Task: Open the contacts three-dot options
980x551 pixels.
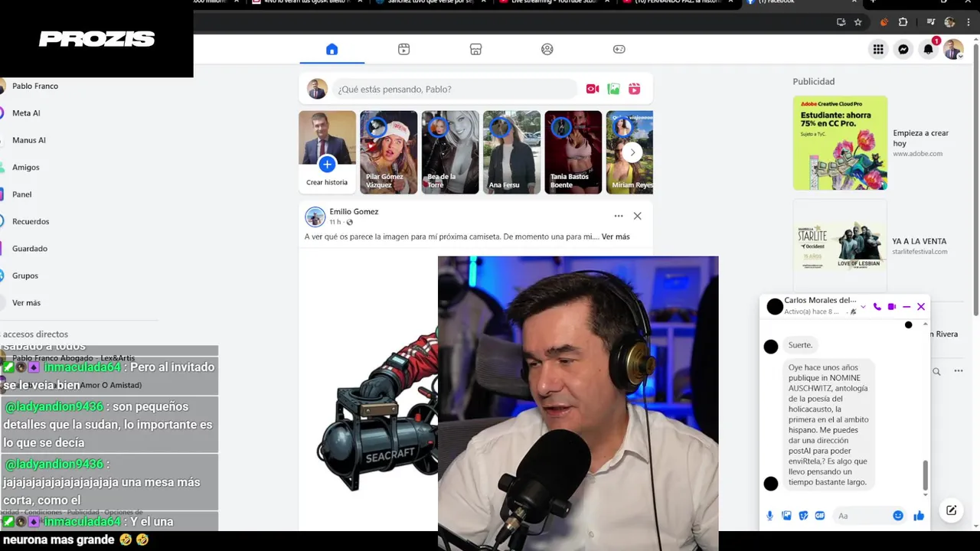Action: [x=958, y=371]
